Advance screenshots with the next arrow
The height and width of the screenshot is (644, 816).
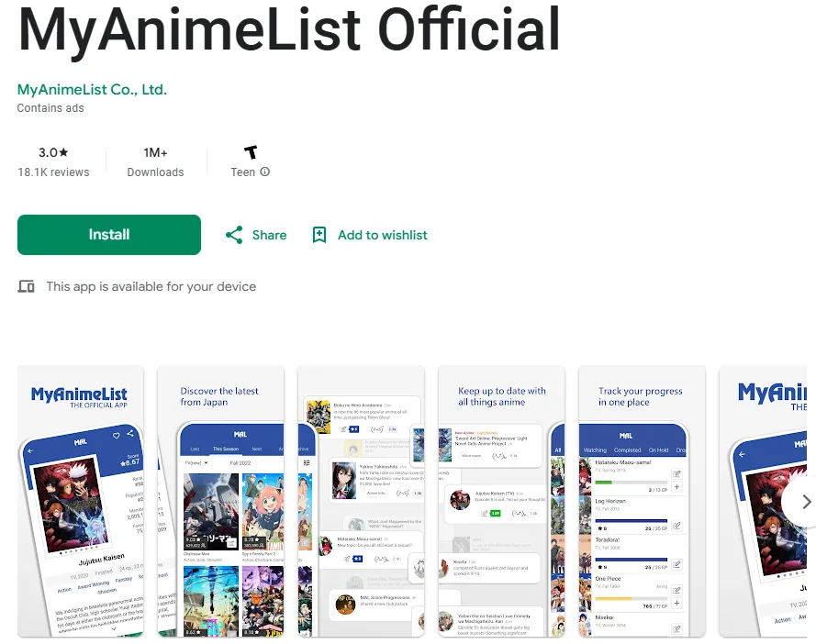(x=805, y=502)
